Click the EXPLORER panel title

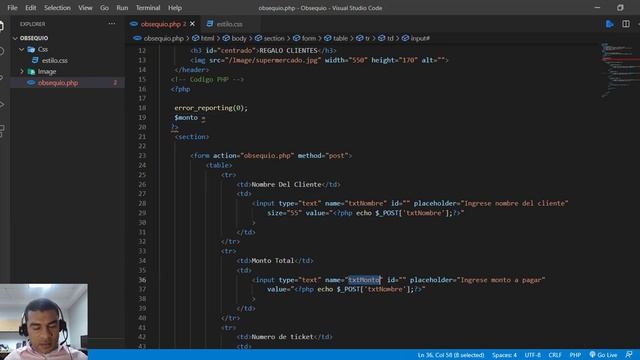33,24
